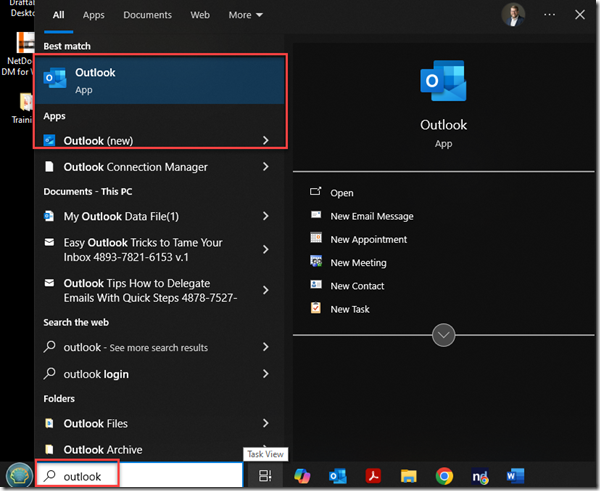Open the Training desktop shortcut
This screenshot has height=491, width=600.
coord(23,108)
